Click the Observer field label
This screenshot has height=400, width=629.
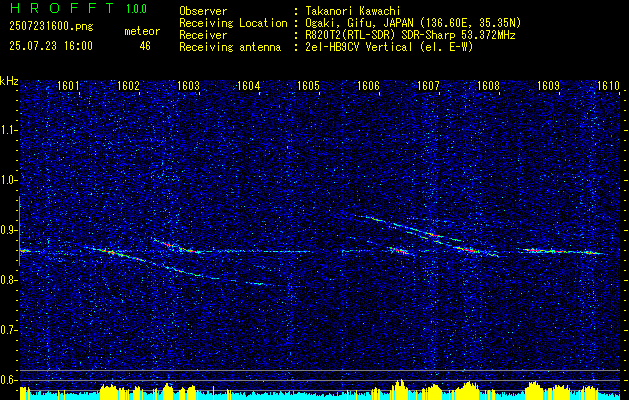pyautogui.click(x=203, y=11)
